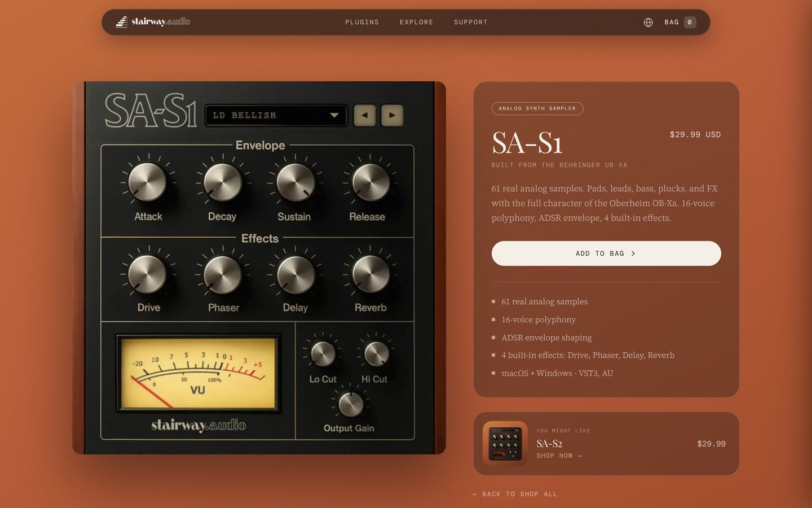Click the '61 real analog samples' bullet
The width and height of the screenshot is (812, 508).
[x=544, y=301]
